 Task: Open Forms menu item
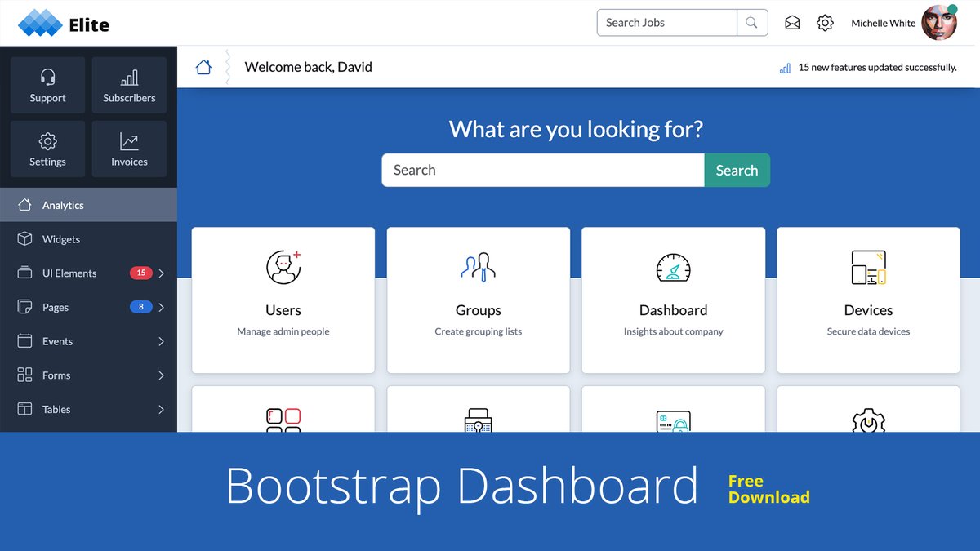pyautogui.click(x=88, y=375)
